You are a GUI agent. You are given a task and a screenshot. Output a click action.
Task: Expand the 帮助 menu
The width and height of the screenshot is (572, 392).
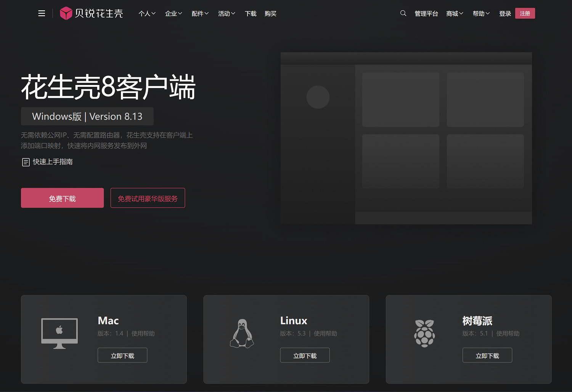coord(481,14)
